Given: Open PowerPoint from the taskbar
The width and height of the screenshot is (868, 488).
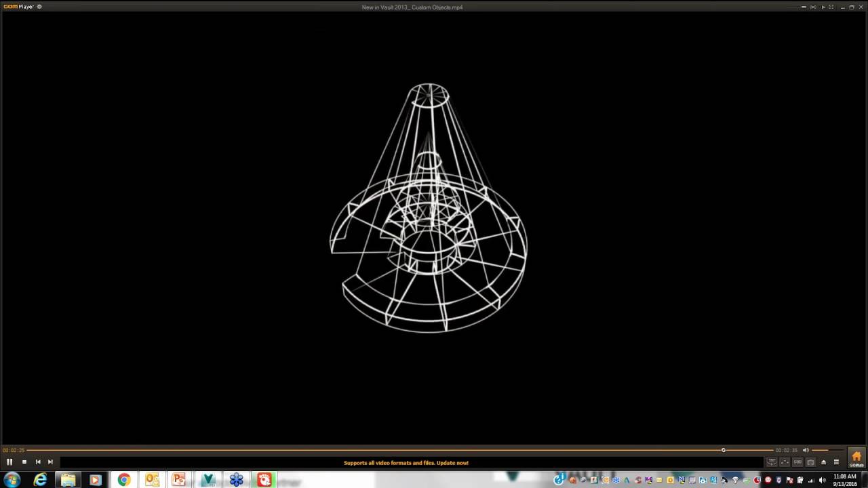Looking at the screenshot, I should (179, 480).
